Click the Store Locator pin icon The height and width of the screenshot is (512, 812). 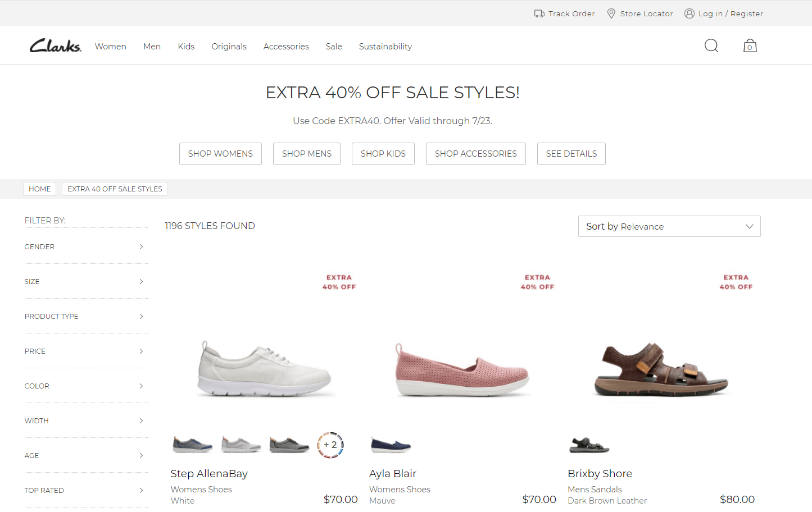pos(611,13)
